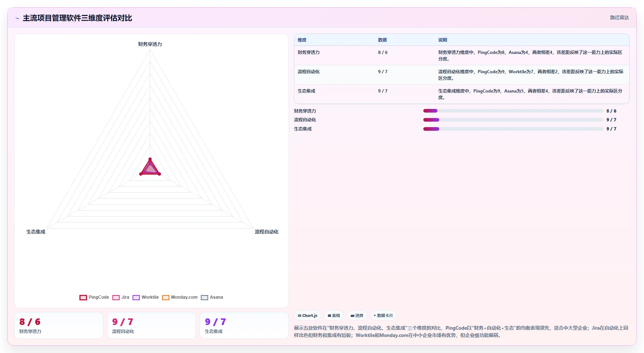Click the bottom-right vertex of the PingCode polygon

(x=159, y=174)
